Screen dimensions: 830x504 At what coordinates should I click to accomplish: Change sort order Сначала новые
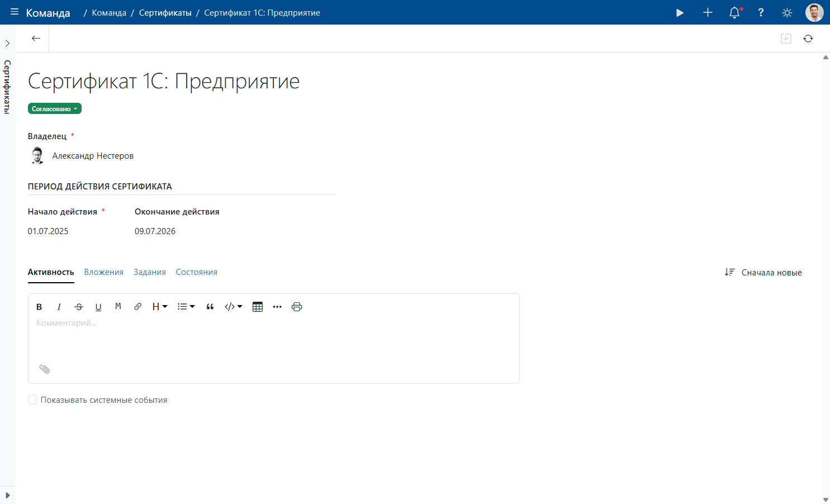point(763,272)
